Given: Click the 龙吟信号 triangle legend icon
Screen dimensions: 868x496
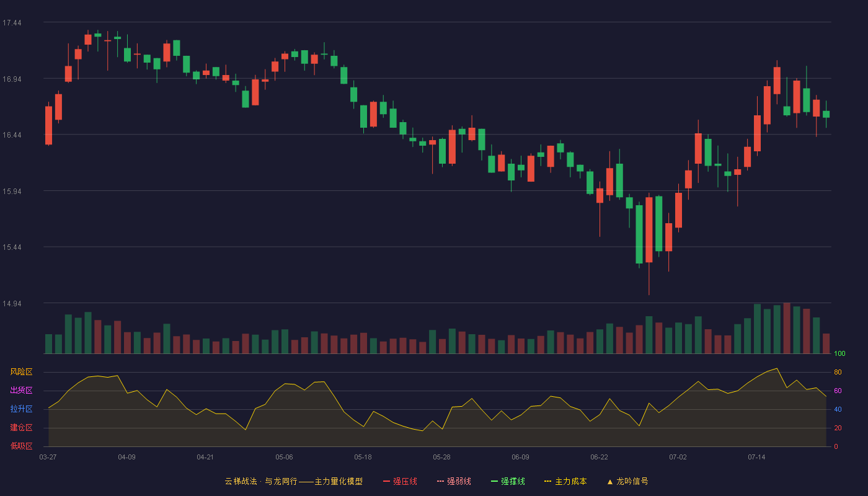Looking at the screenshot, I should tap(610, 482).
